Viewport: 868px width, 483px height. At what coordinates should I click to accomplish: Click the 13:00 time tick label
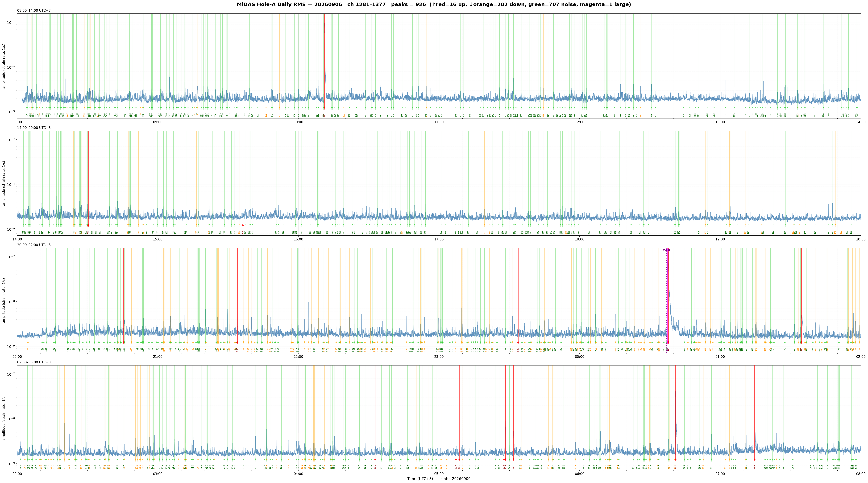coord(720,122)
